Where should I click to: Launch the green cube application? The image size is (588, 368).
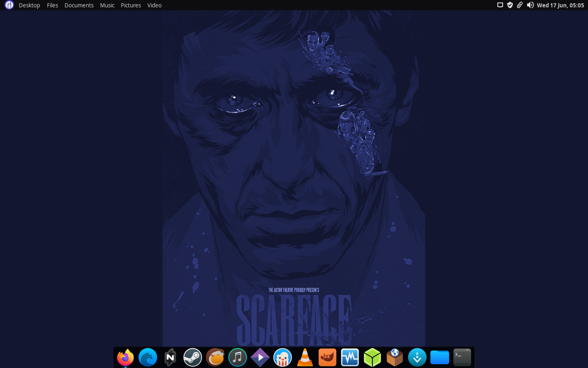click(372, 357)
